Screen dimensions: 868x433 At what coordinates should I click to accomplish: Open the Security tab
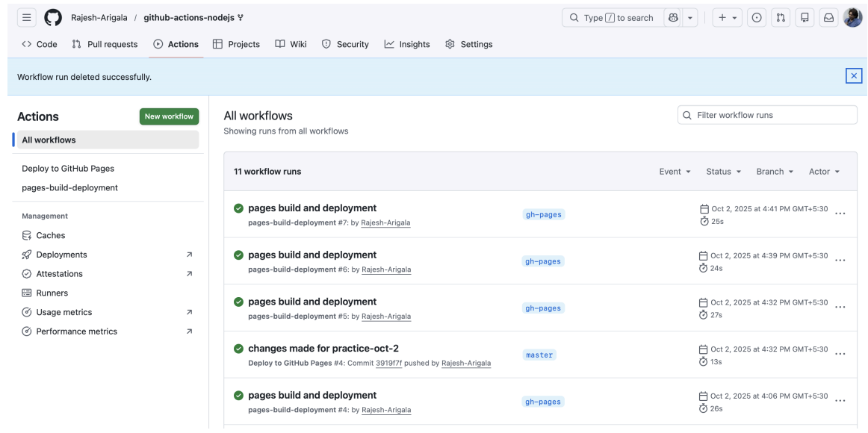point(345,44)
